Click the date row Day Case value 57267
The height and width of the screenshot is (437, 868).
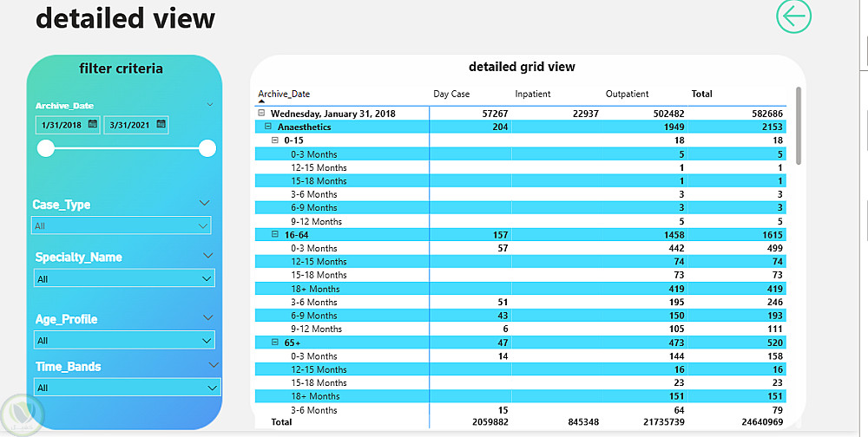pyautogui.click(x=495, y=114)
